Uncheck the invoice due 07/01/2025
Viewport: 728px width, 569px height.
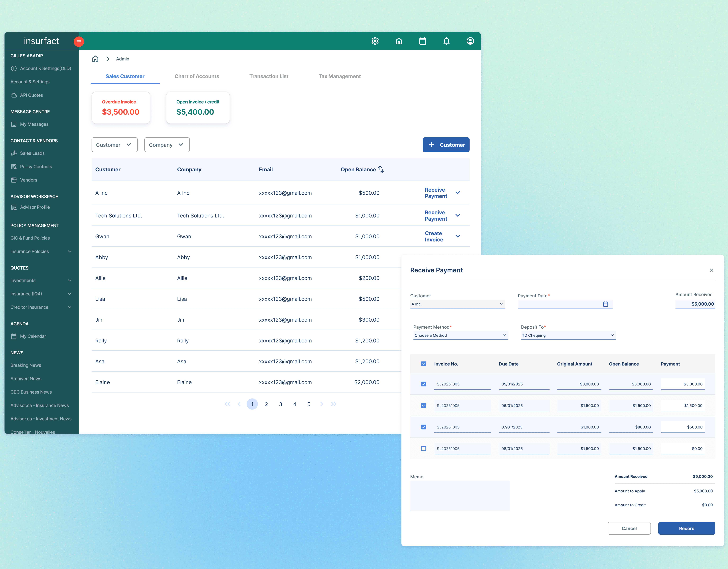423,427
